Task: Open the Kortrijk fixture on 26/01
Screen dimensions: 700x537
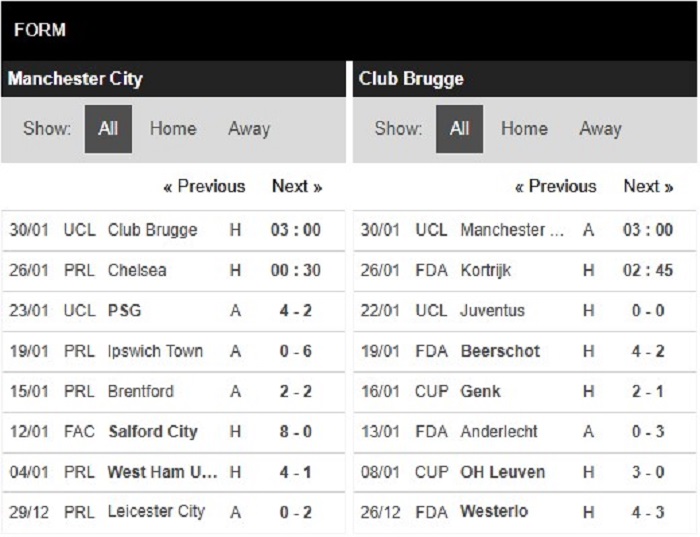Action: coord(525,271)
